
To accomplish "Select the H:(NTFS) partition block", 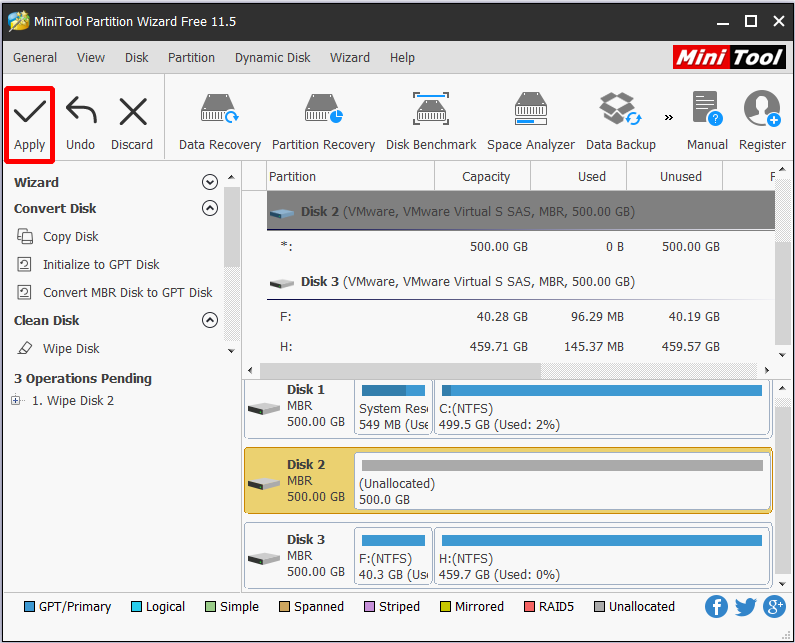I will point(602,557).
